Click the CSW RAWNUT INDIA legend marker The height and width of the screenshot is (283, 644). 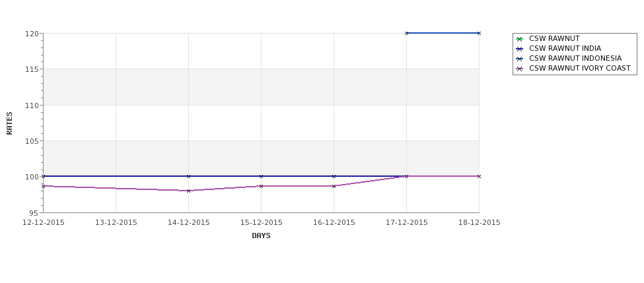point(520,49)
